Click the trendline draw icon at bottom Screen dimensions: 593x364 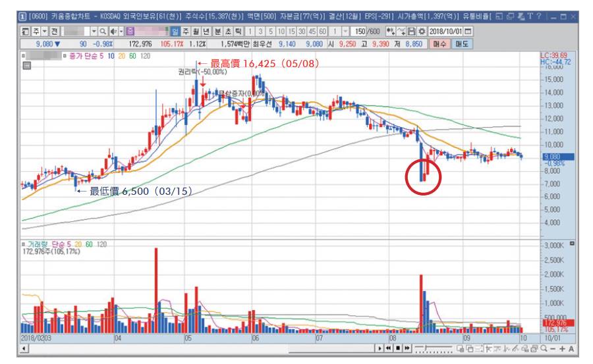[x=516, y=348]
